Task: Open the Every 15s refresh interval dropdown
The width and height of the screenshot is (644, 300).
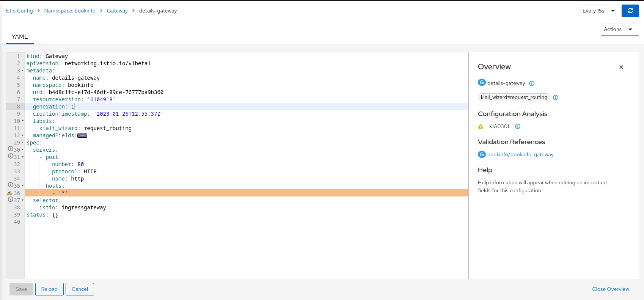Action: point(600,11)
